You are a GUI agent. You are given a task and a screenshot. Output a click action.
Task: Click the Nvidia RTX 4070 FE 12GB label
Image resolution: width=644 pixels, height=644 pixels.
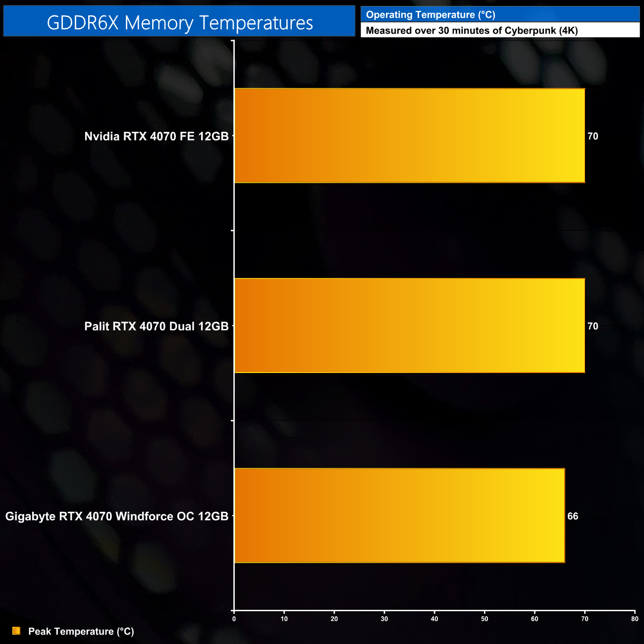[x=157, y=136]
